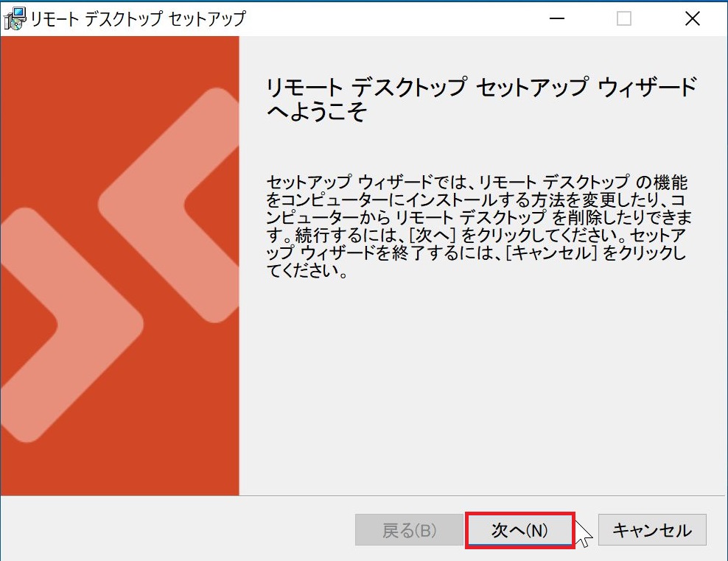The image size is (728, 561).
Task: Click the title text リモート デスクトップ セットアップ
Action: pos(138,19)
